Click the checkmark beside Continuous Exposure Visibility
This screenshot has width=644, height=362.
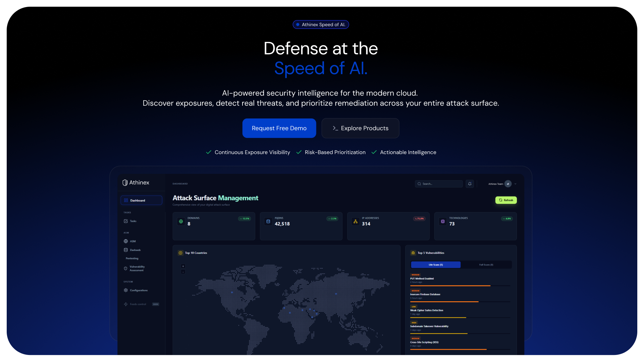(209, 152)
